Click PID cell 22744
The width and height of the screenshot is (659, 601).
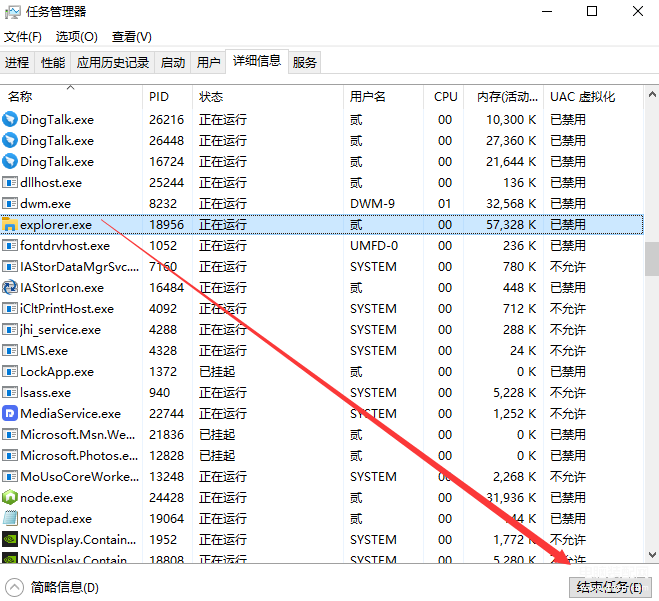(166, 414)
